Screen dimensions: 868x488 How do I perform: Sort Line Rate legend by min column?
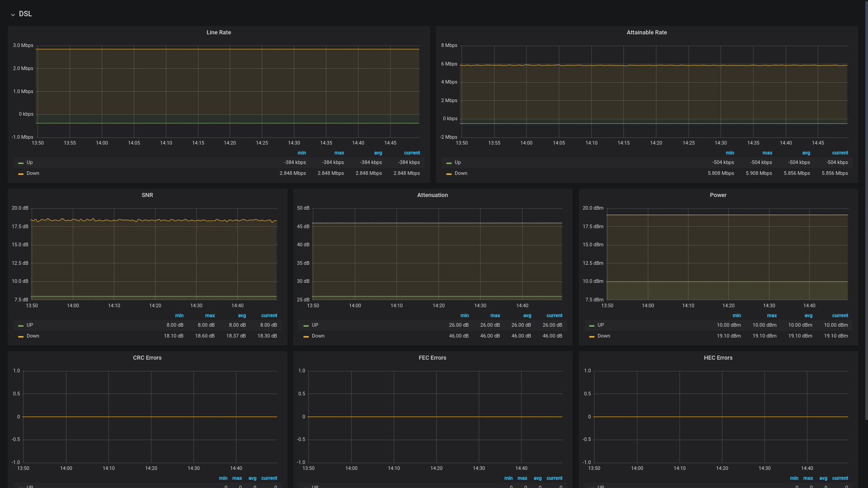[x=302, y=153]
